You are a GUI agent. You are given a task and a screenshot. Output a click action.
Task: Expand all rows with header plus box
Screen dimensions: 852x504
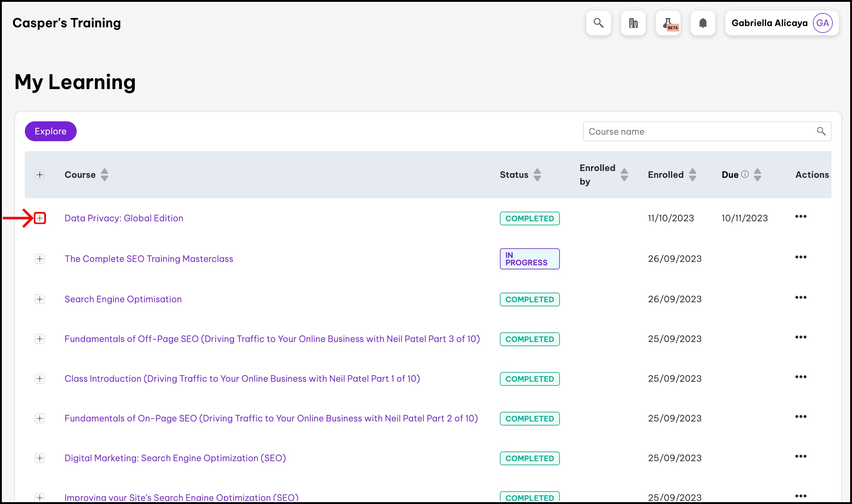pyautogui.click(x=40, y=174)
